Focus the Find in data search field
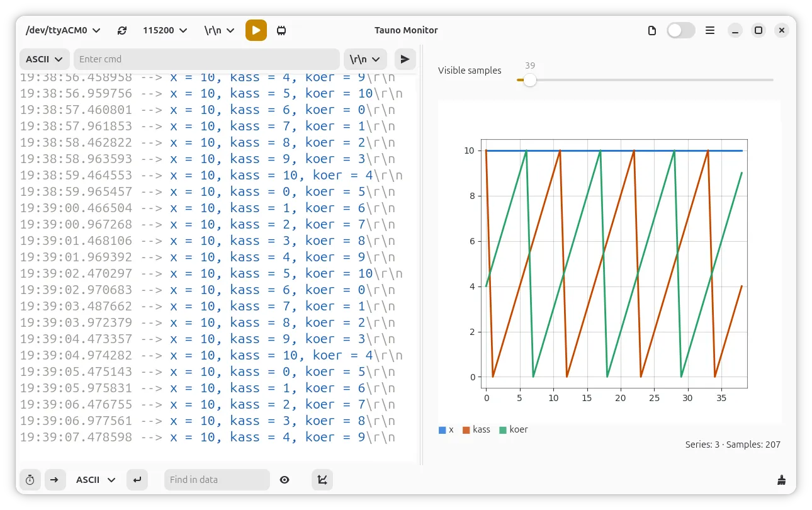The image size is (812, 510). tap(217, 480)
